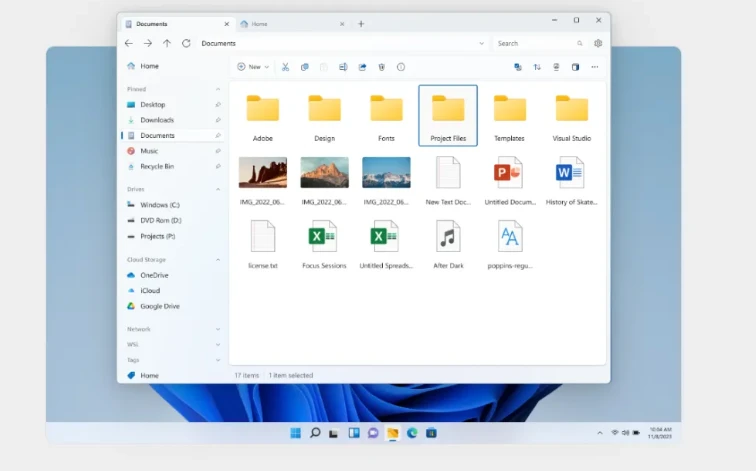
Task: Unpin Desktop from the sidebar
Action: [x=218, y=105]
